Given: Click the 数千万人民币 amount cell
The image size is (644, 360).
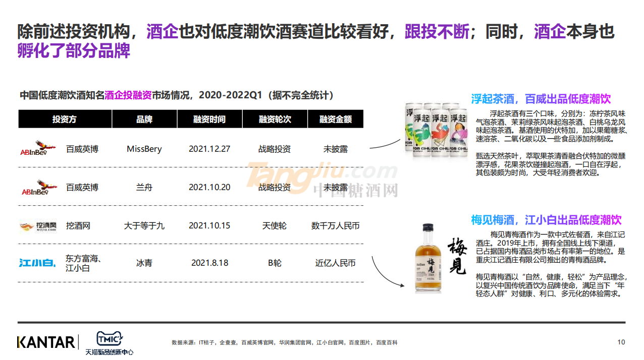Looking at the screenshot, I should (336, 225).
